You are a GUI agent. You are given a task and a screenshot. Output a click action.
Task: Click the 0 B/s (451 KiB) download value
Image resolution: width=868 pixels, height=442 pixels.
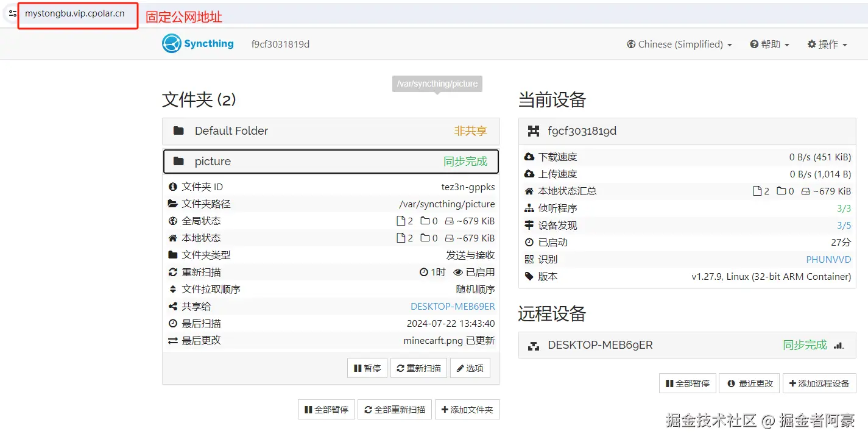[820, 157]
